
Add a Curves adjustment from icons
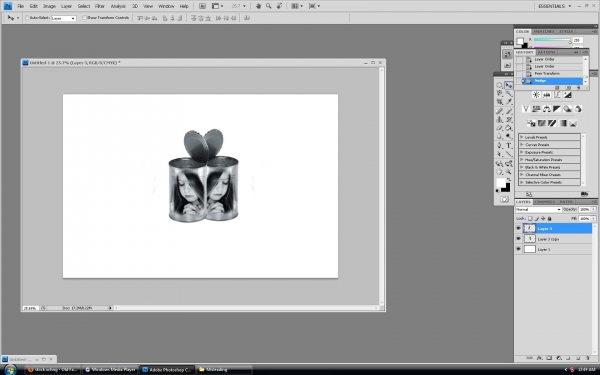(x=557, y=95)
